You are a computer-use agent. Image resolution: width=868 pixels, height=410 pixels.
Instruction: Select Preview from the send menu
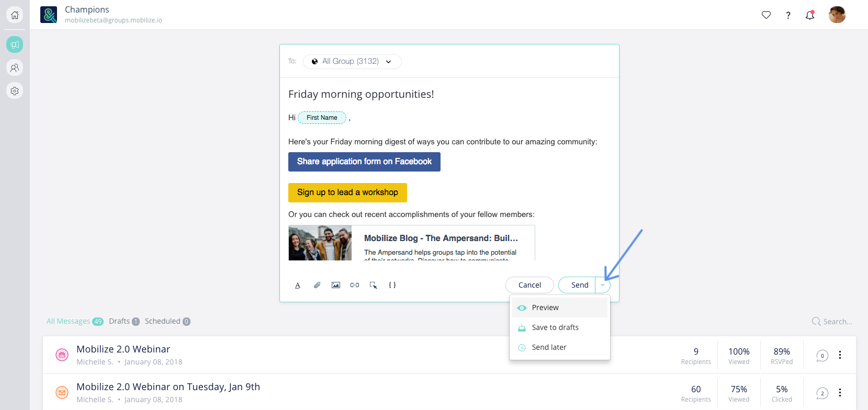(x=560, y=307)
